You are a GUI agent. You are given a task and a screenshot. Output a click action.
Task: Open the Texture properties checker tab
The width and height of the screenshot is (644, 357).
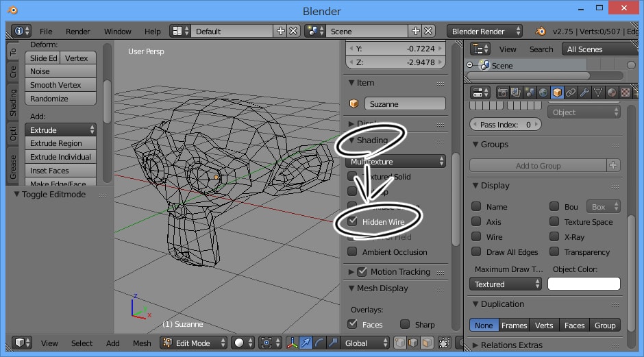625,93
